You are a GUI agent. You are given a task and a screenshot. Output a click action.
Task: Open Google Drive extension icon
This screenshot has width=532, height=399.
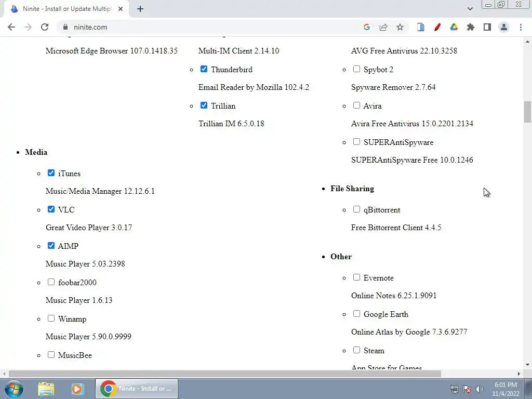pyautogui.click(x=454, y=27)
